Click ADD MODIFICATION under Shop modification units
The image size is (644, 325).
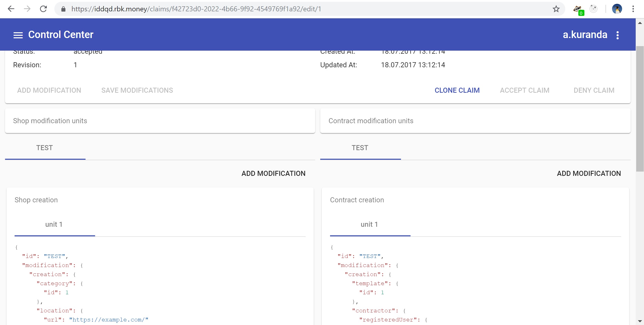tap(273, 173)
